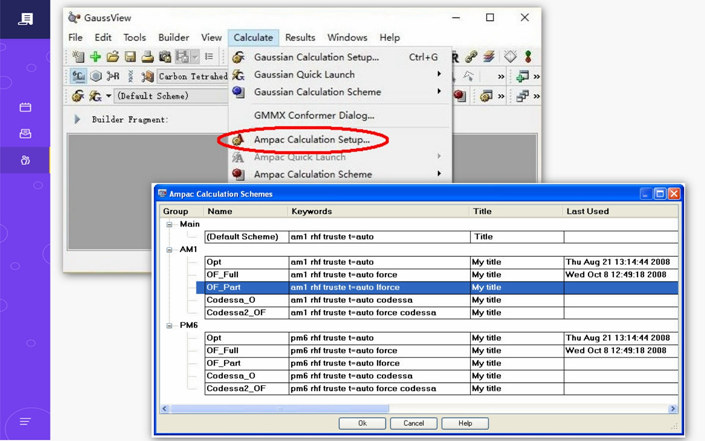
Task: Select "am1 rhf truste t=auto codessa" keywords cell
Action: (379, 300)
